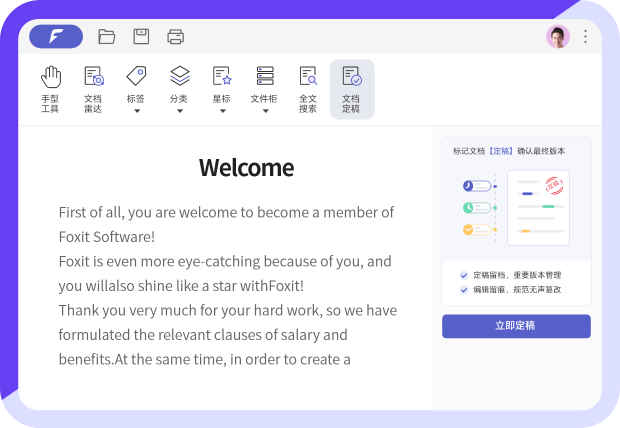This screenshot has height=428, width=620.
Task: Click the panel title 标记文档 text
Action: pos(469,151)
